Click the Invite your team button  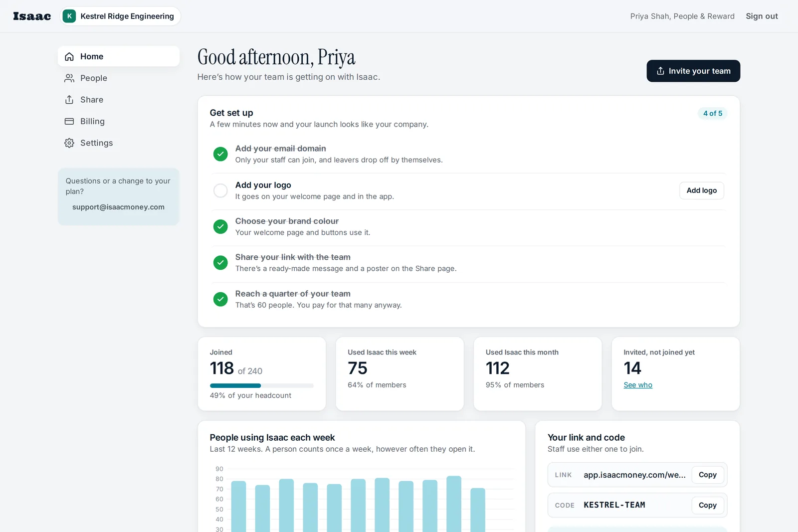tap(693, 71)
